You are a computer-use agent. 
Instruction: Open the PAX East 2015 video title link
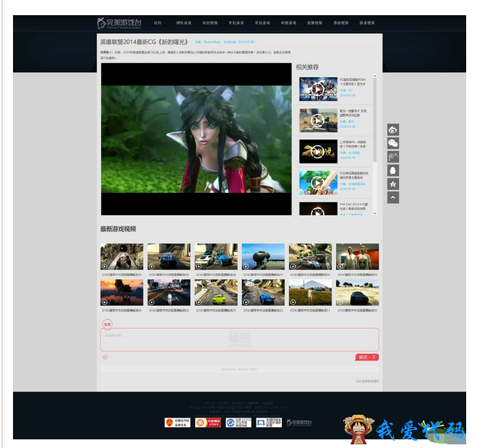point(354,207)
